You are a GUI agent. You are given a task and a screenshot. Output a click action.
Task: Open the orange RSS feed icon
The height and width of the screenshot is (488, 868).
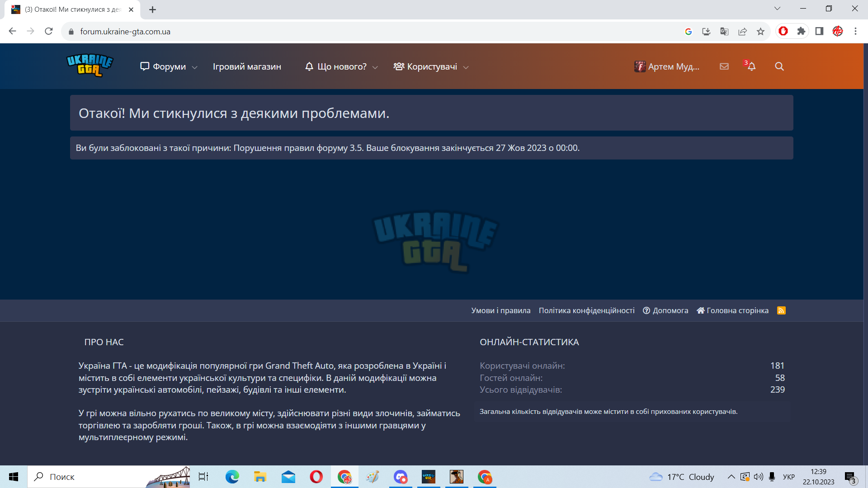click(781, 310)
